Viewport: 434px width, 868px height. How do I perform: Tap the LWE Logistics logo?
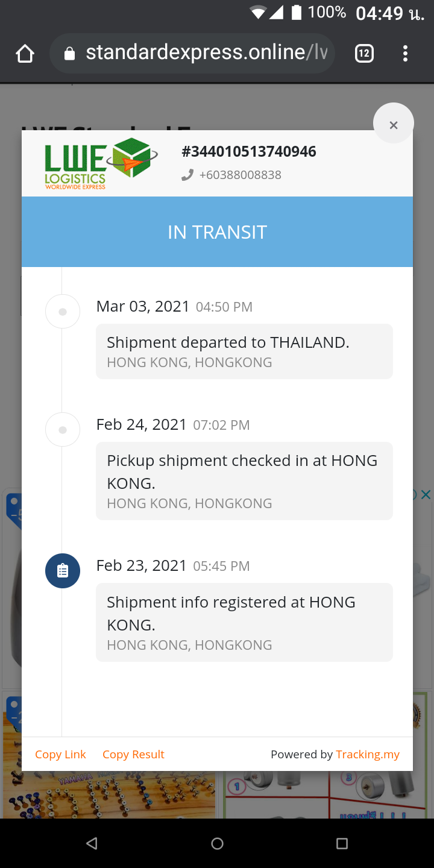(x=101, y=163)
